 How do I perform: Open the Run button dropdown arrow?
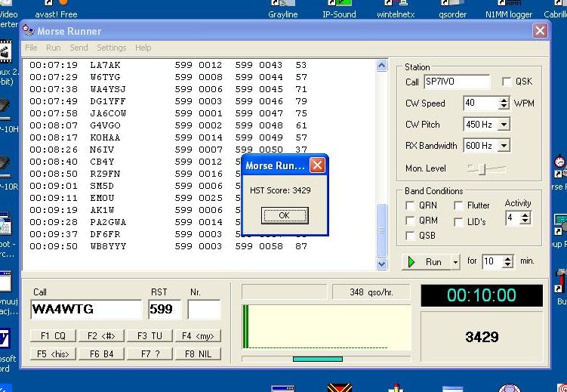(455, 262)
